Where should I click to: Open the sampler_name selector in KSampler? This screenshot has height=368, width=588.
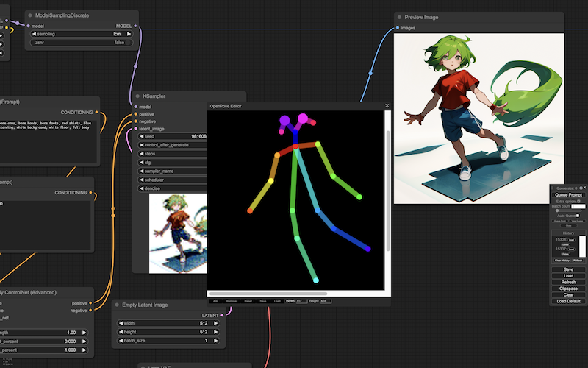pos(173,171)
